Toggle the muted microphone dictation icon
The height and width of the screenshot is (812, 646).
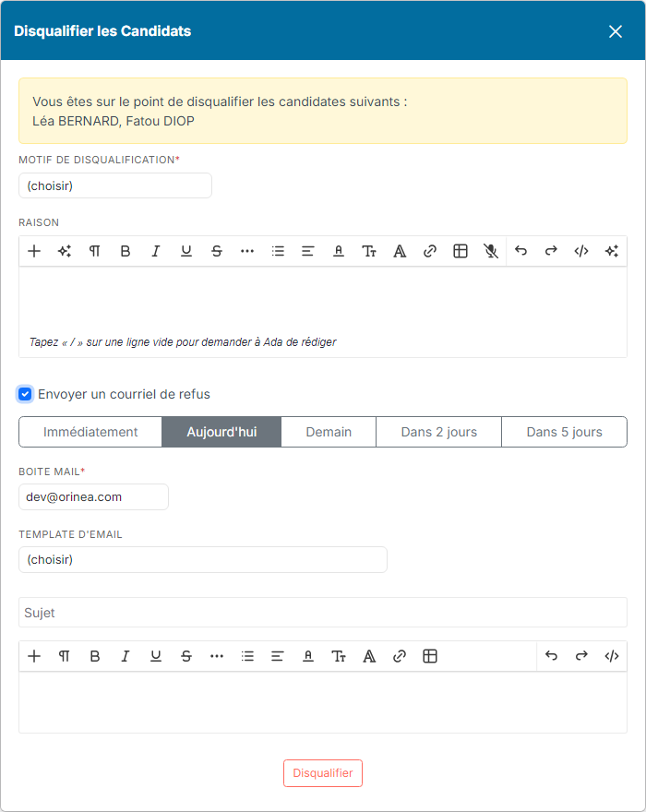pyautogui.click(x=491, y=251)
